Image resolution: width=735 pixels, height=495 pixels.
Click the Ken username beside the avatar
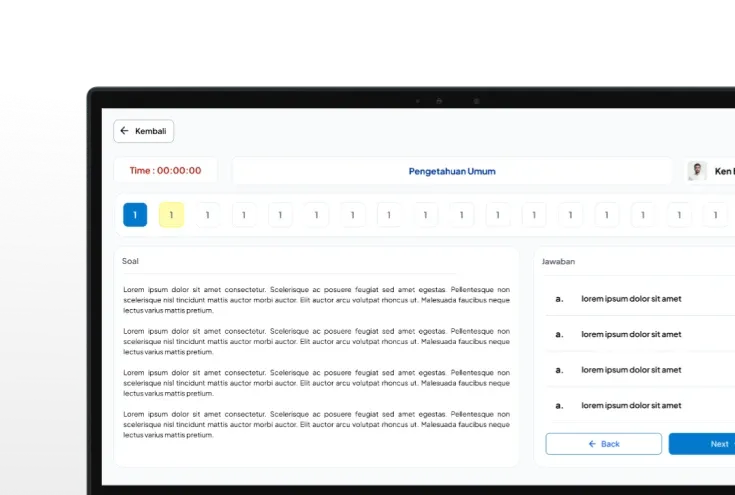pos(724,171)
